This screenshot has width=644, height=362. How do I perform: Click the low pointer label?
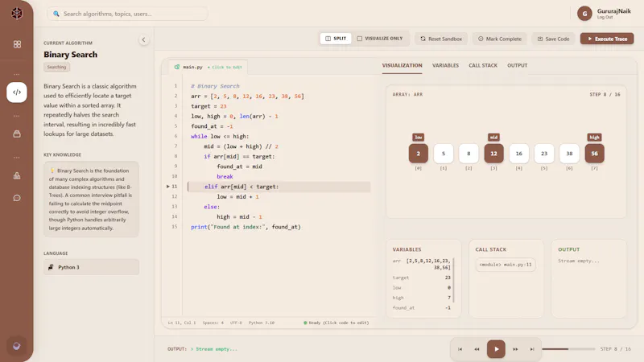coord(418,137)
